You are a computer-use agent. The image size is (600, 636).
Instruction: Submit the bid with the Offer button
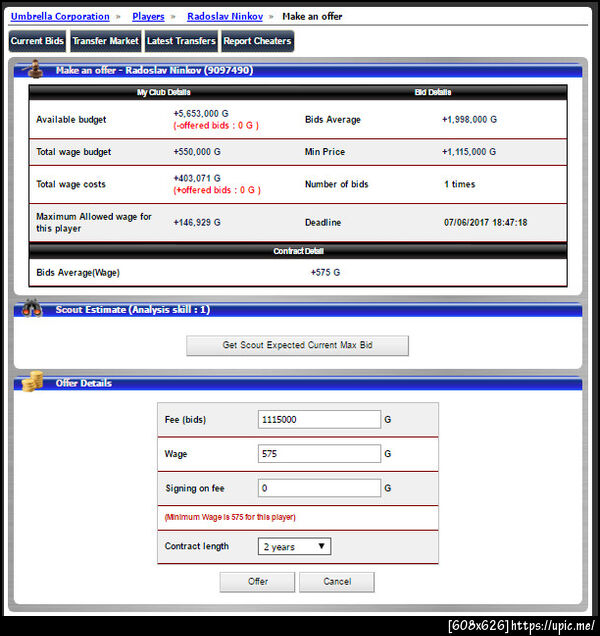[x=257, y=582]
